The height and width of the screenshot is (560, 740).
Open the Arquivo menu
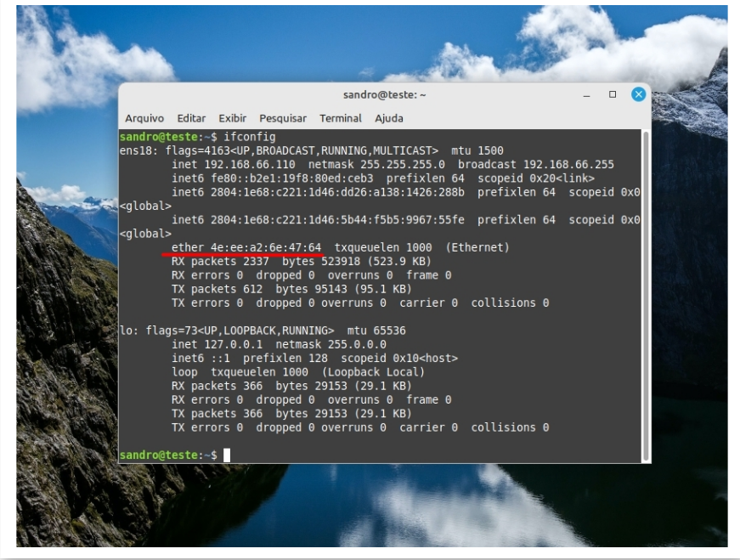tap(145, 118)
